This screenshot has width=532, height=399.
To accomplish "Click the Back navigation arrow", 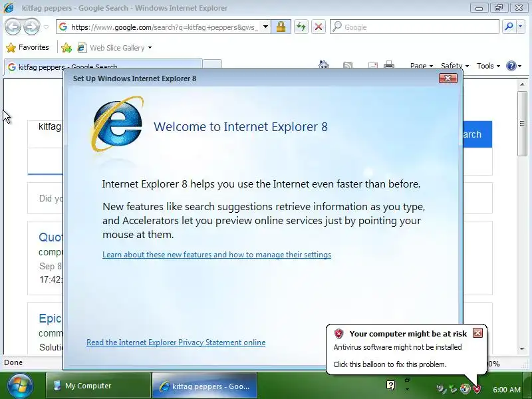I will [x=13, y=27].
